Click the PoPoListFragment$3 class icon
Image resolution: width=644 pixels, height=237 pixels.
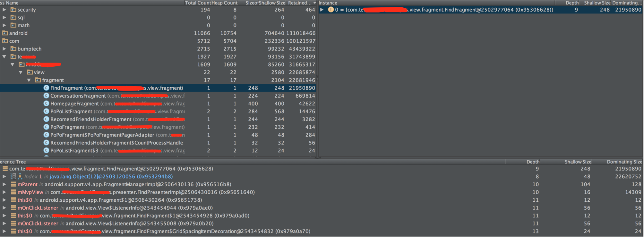click(x=46, y=150)
